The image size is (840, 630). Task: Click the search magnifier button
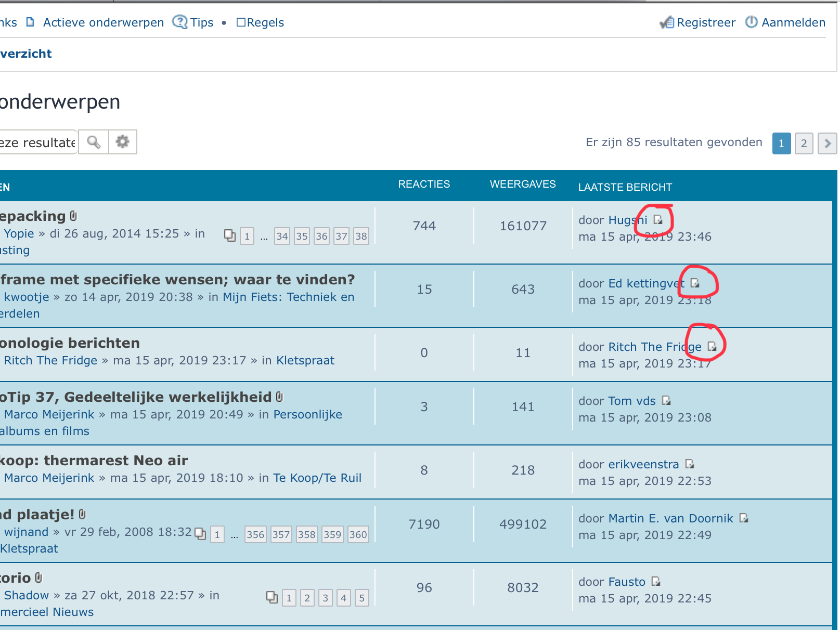tap(94, 142)
